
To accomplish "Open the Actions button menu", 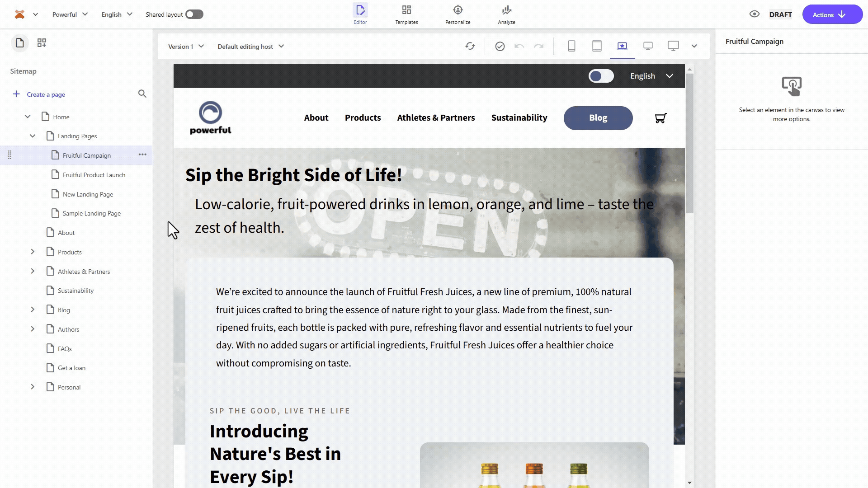I will click(x=832, y=14).
